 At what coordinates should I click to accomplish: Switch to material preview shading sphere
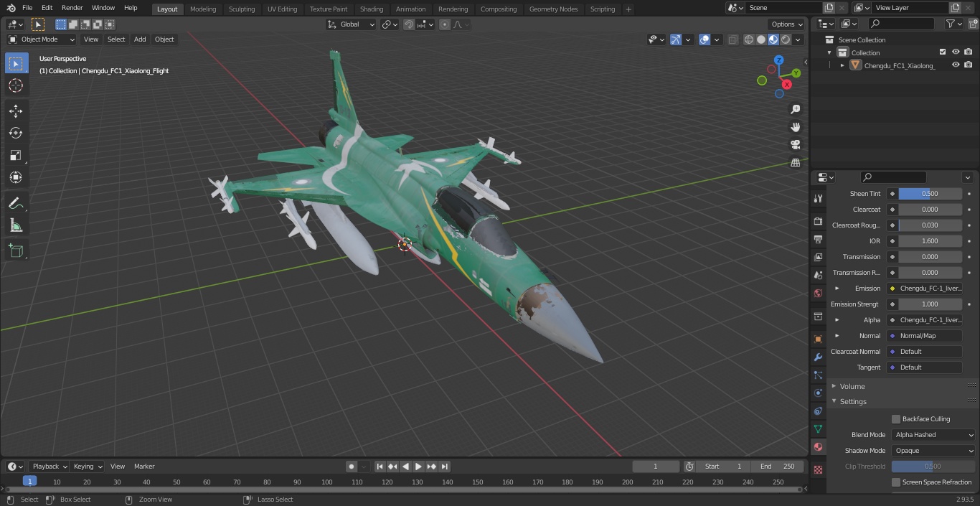coord(773,39)
